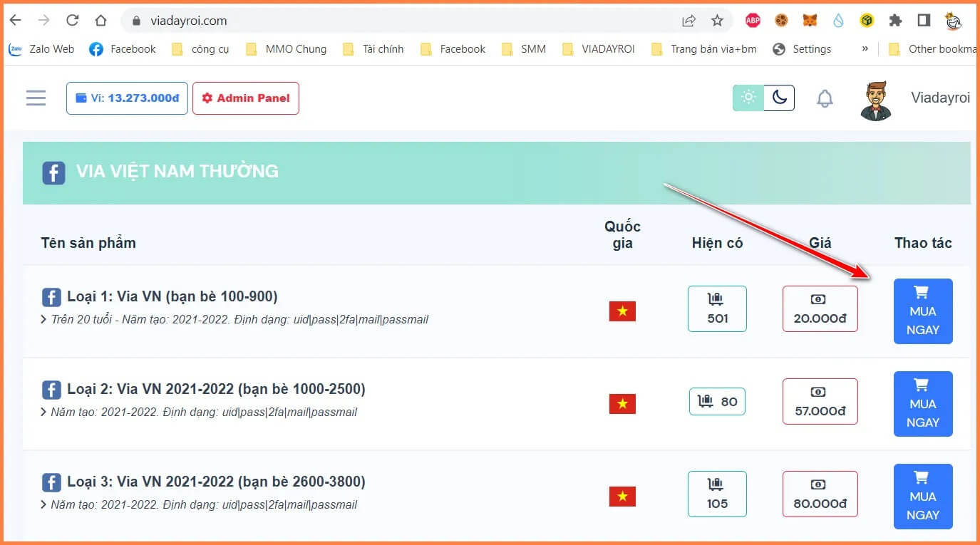The width and height of the screenshot is (980, 545).
Task: Click MUA NGAY for Loại 1
Action: [923, 311]
